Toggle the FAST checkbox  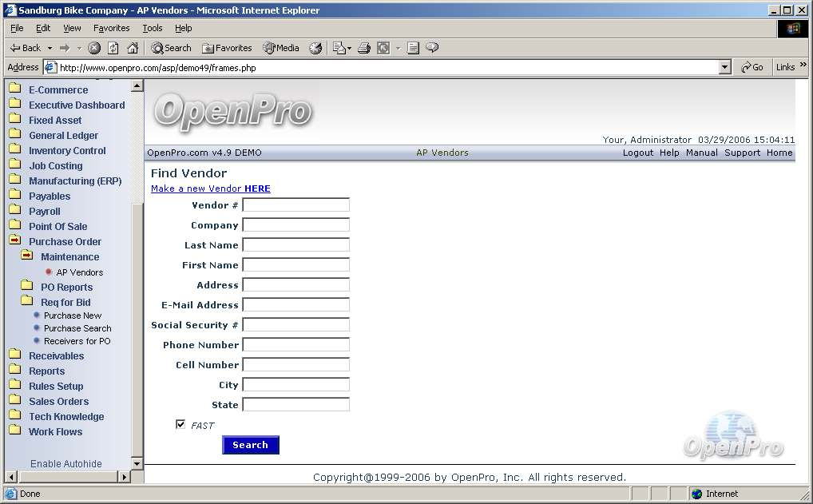[180, 425]
